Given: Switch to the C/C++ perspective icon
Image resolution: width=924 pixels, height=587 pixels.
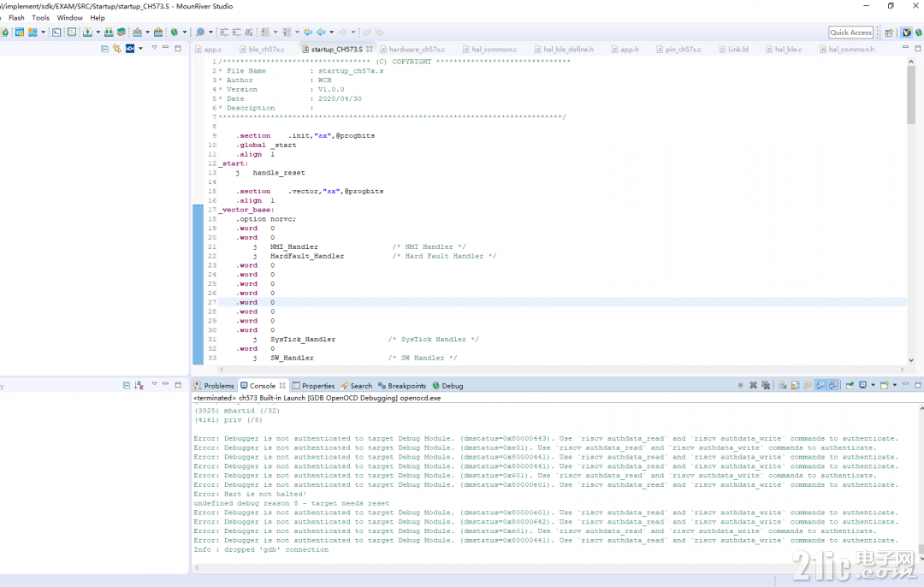Looking at the screenshot, I should pos(906,33).
